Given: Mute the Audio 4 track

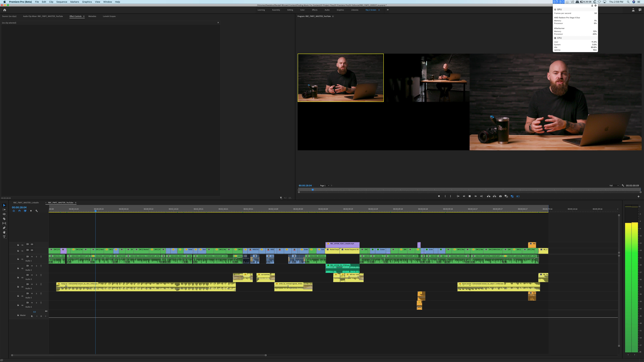Looking at the screenshot, I should click(32, 284).
